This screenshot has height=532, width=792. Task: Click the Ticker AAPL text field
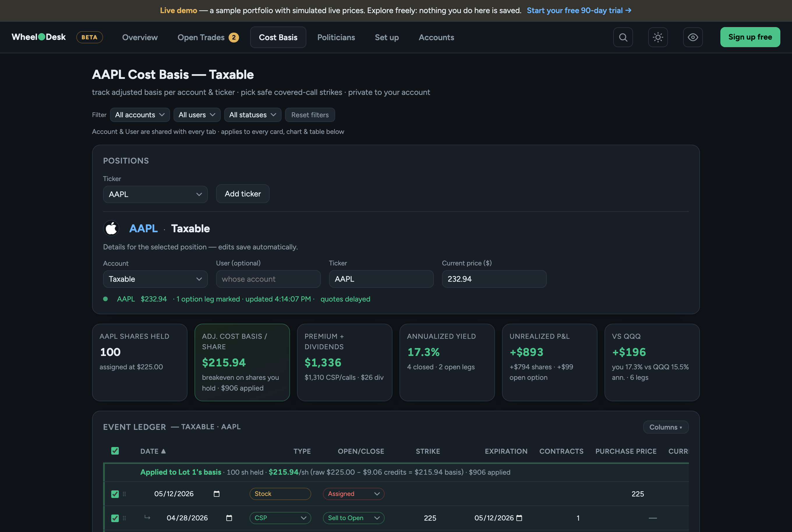click(381, 279)
